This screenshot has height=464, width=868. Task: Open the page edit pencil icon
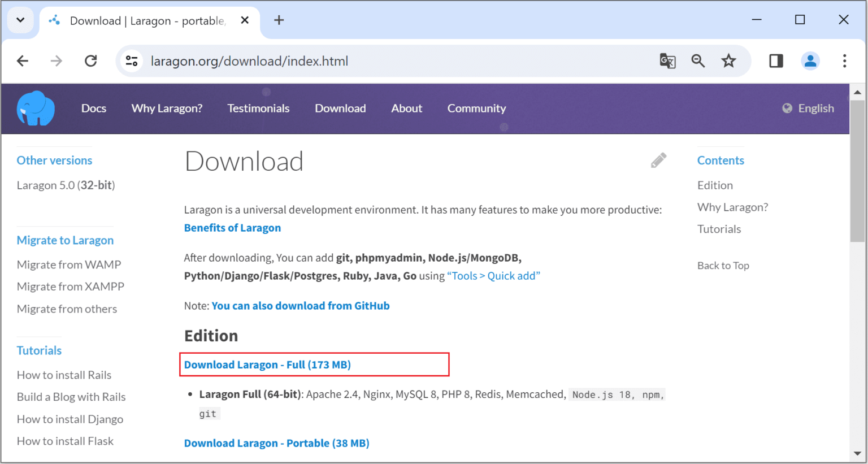coord(658,160)
